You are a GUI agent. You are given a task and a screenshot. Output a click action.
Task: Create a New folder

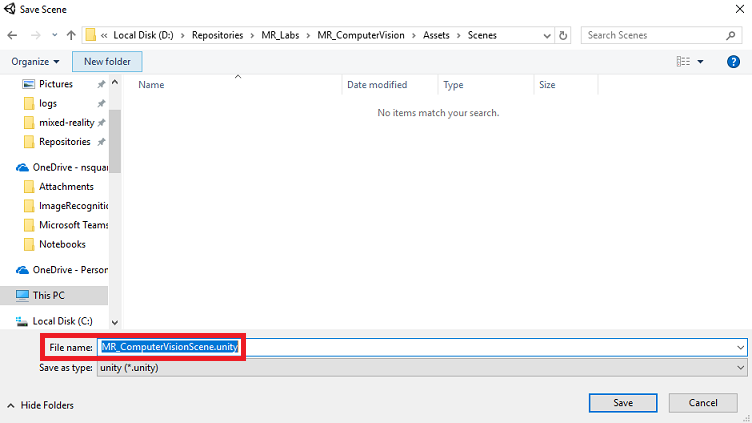pos(107,61)
